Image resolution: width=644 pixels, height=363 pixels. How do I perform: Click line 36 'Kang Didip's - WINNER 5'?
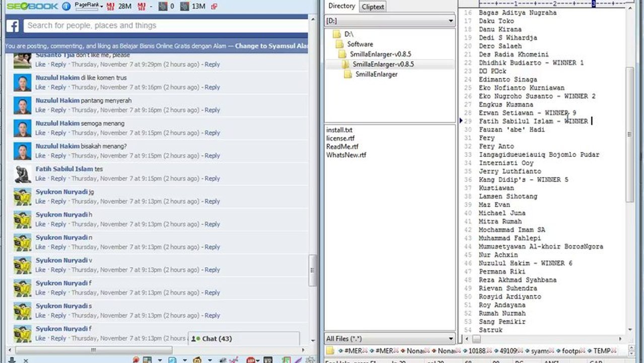523,179
